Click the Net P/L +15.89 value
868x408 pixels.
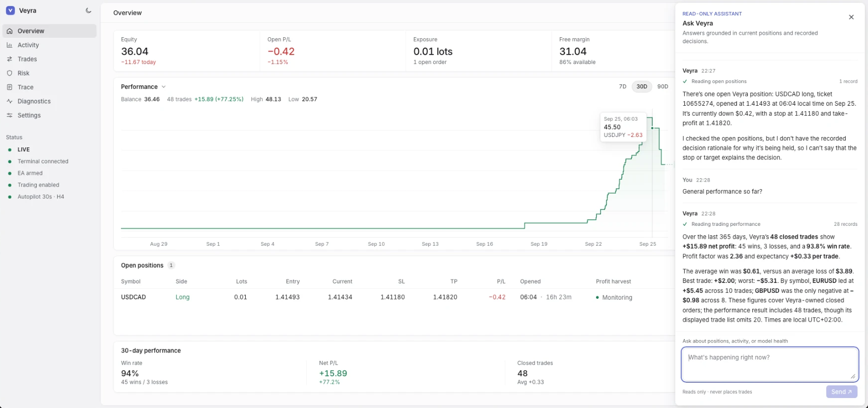point(333,373)
